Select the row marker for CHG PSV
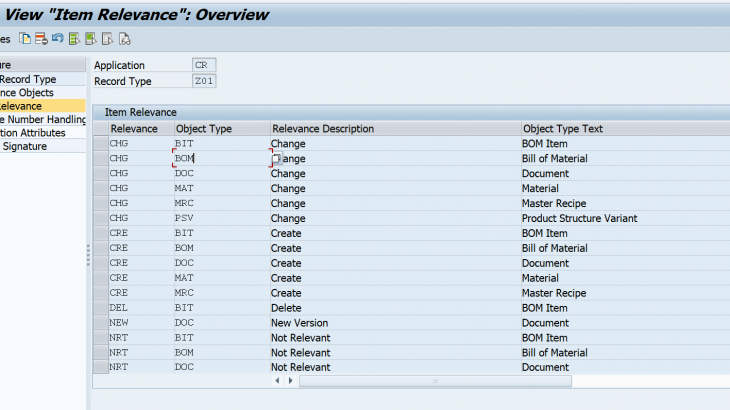Viewport: 730px width, 410px height. tap(101, 218)
